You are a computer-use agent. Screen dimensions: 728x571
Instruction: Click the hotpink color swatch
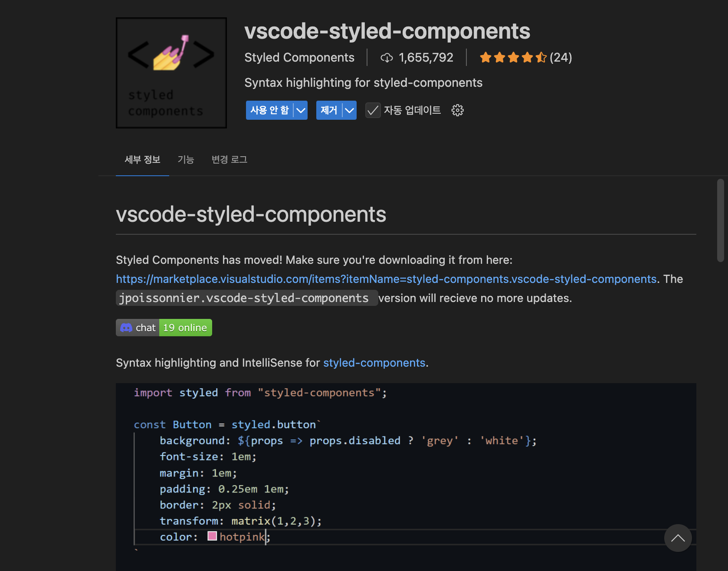[x=212, y=536]
